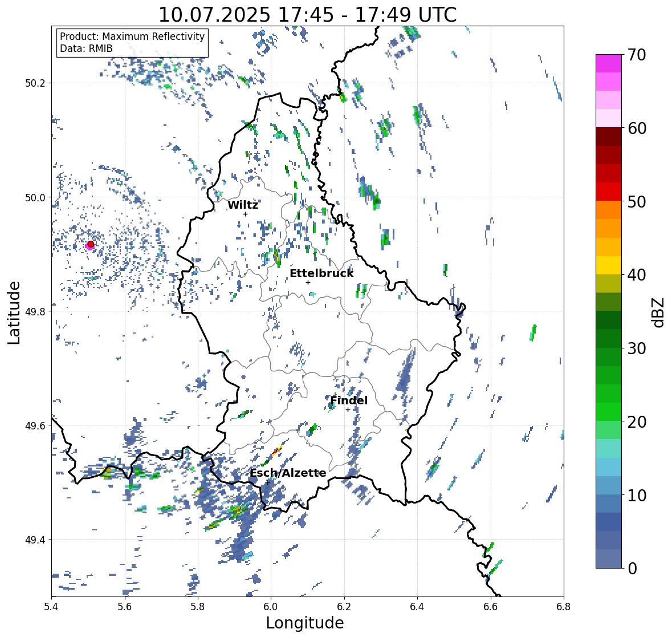
Task: Pick the yellow 40-42 dBZ color band
Action: (x=609, y=265)
